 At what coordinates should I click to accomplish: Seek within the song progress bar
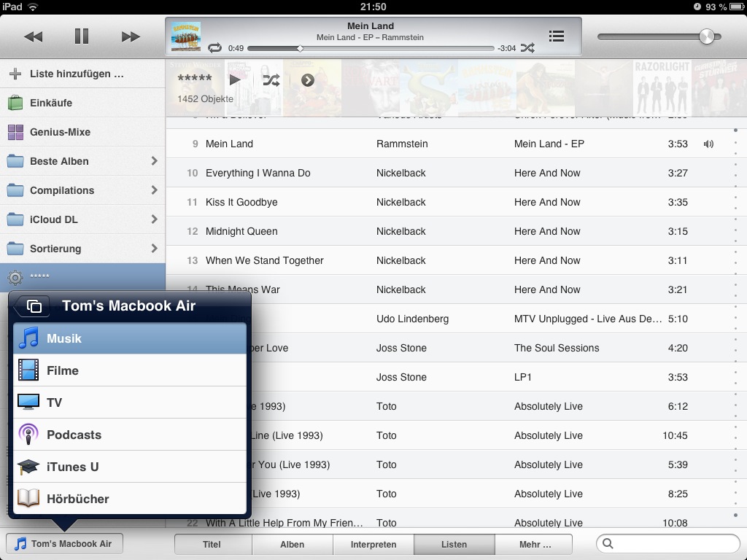click(x=371, y=49)
